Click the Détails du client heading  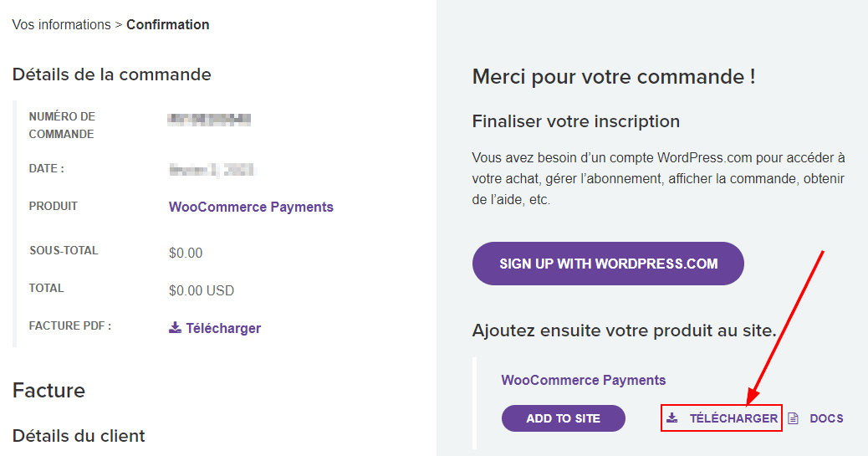pos(79,435)
